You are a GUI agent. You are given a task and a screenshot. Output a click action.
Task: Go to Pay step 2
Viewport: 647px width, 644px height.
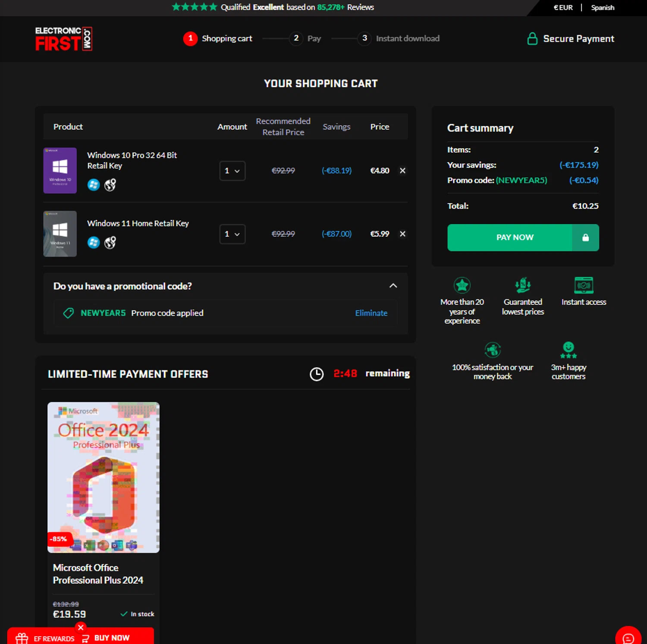305,38
